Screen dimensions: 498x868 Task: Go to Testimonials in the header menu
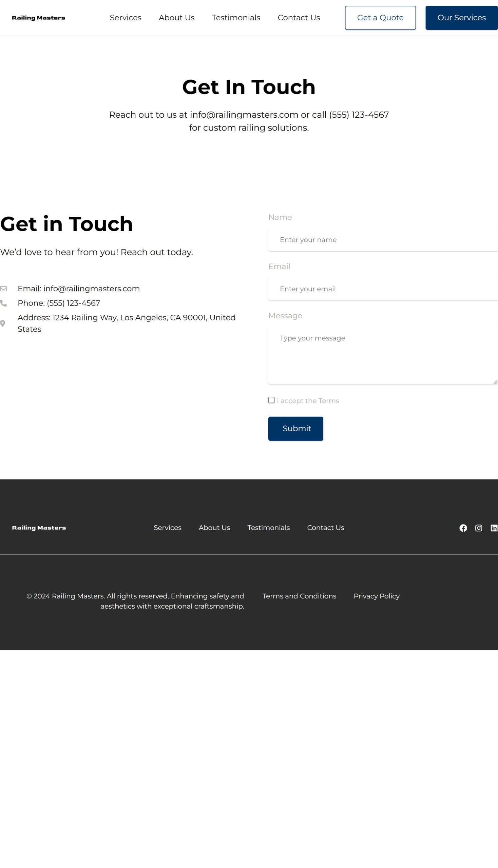[236, 18]
